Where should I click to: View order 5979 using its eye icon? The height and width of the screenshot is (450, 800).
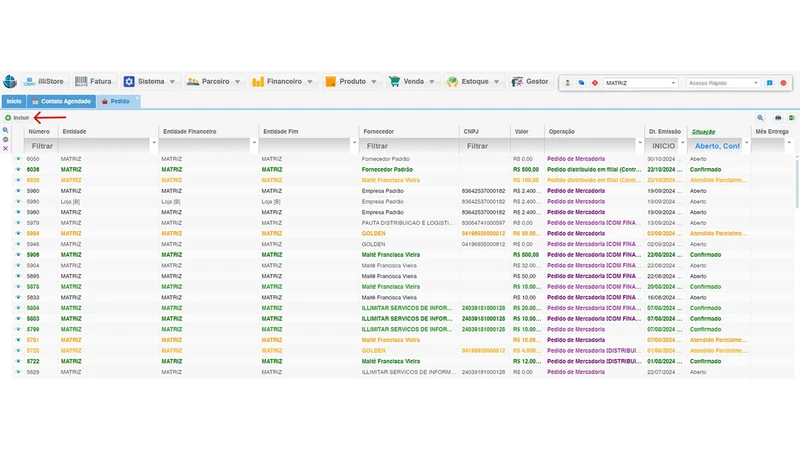click(x=18, y=223)
